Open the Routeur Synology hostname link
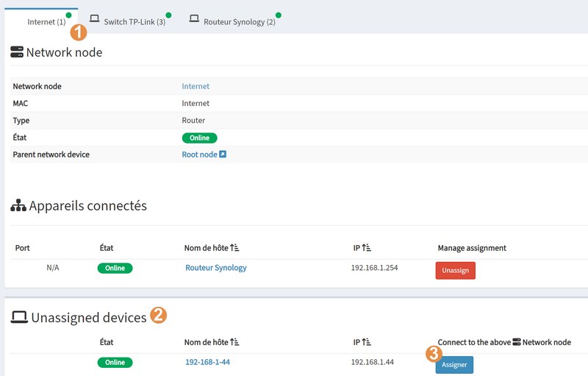 (215, 268)
